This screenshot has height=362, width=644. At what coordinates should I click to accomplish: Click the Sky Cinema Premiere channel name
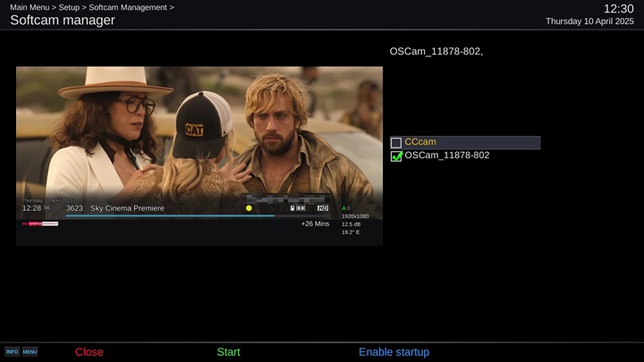[127, 208]
